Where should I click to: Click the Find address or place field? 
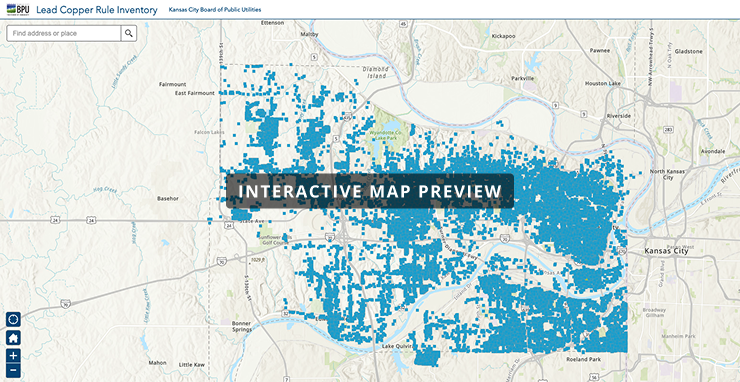click(x=64, y=34)
